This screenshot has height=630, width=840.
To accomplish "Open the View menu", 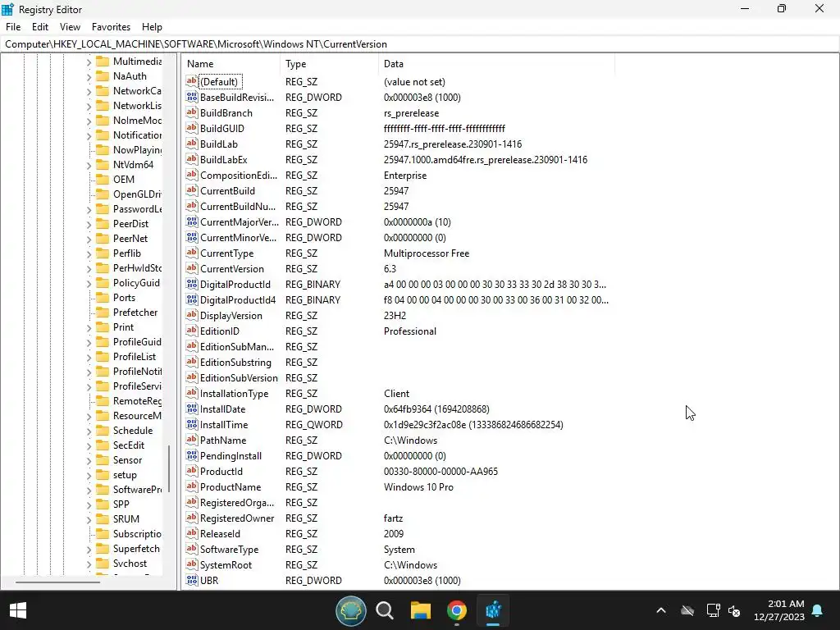I will pyautogui.click(x=70, y=27).
